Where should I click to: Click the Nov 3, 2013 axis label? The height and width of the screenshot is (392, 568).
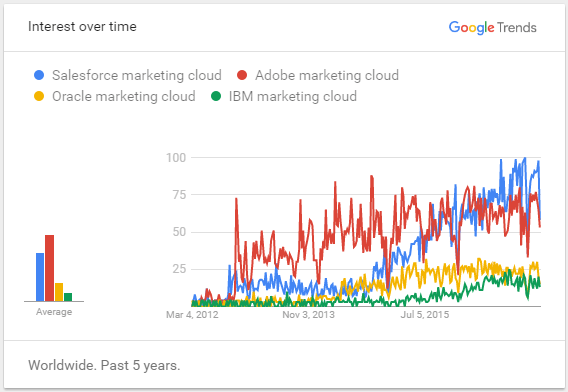(x=309, y=314)
